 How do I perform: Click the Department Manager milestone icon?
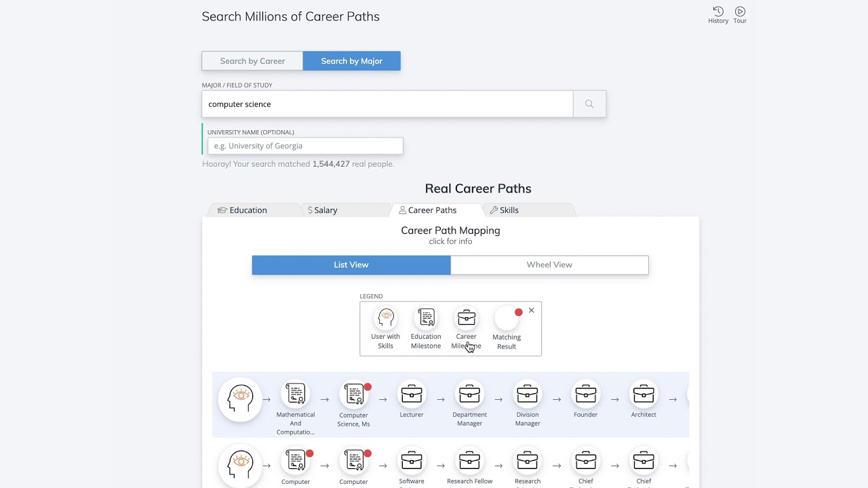[x=469, y=394]
